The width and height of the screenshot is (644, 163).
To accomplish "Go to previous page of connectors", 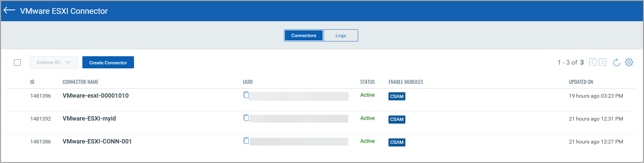I will pyautogui.click(x=593, y=62).
